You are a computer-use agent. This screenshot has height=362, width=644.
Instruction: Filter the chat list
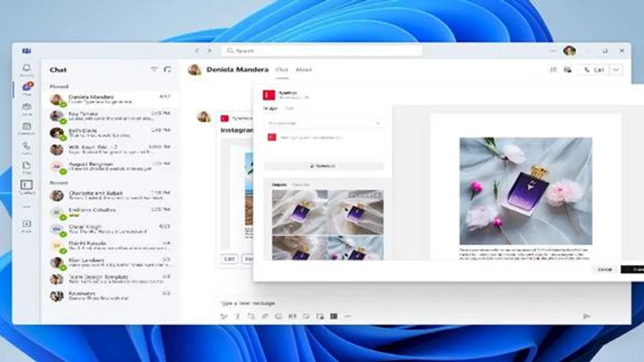[154, 70]
